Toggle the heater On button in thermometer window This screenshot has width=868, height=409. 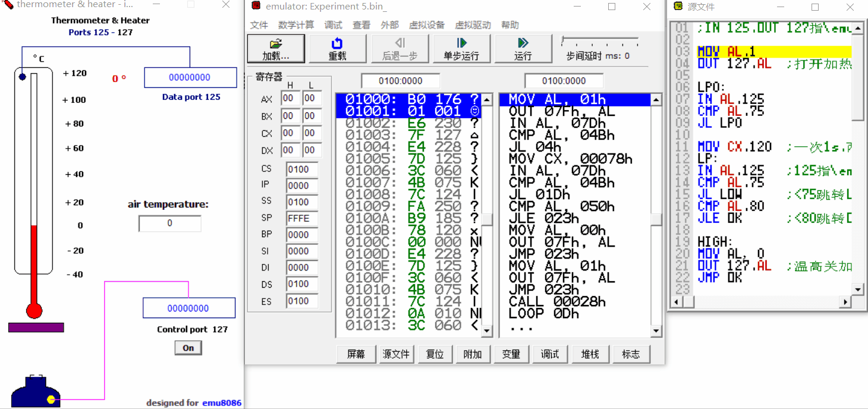pyautogui.click(x=188, y=347)
